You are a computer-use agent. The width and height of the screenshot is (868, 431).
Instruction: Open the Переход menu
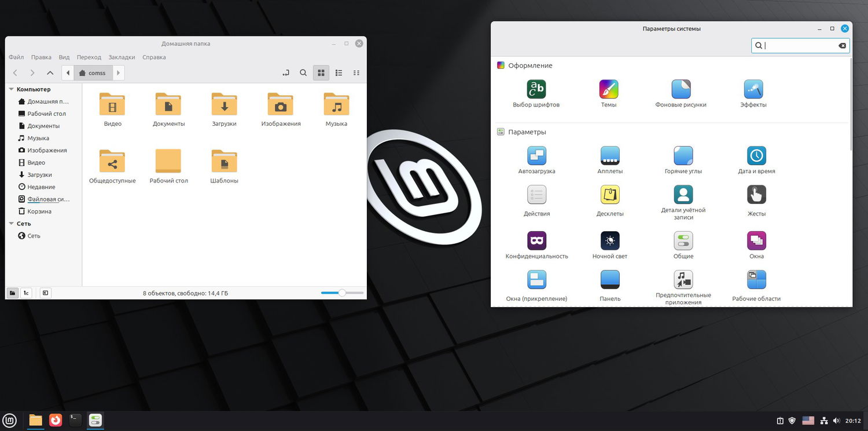tap(89, 57)
